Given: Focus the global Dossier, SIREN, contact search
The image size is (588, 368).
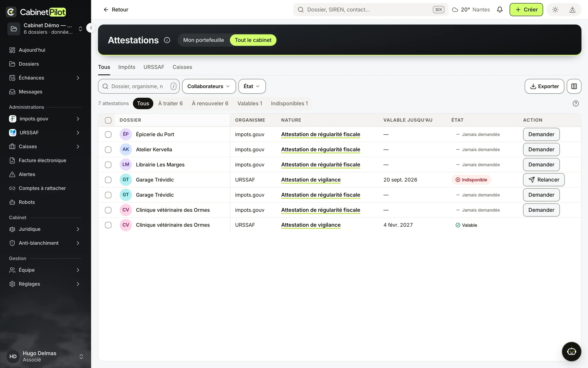Looking at the screenshot, I should [x=371, y=9].
